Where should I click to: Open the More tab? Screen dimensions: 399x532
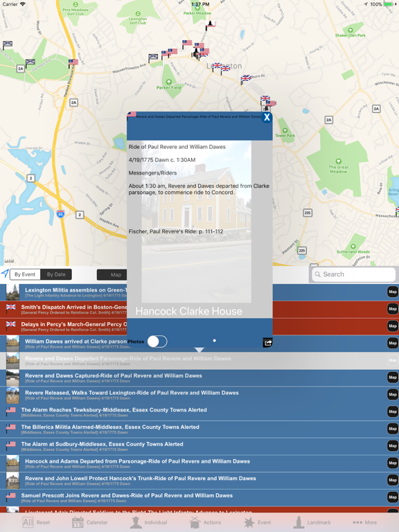[x=364, y=522]
